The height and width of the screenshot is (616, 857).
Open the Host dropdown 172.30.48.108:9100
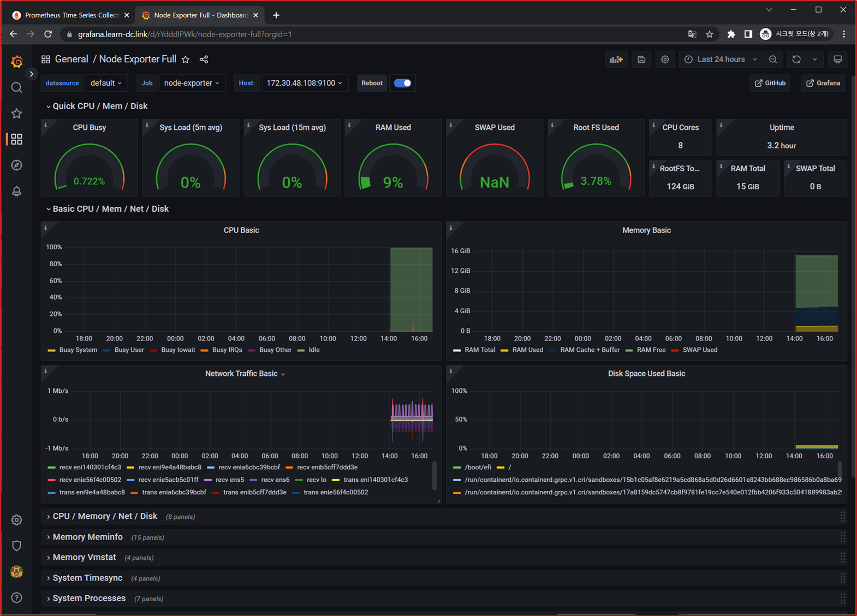304,83
